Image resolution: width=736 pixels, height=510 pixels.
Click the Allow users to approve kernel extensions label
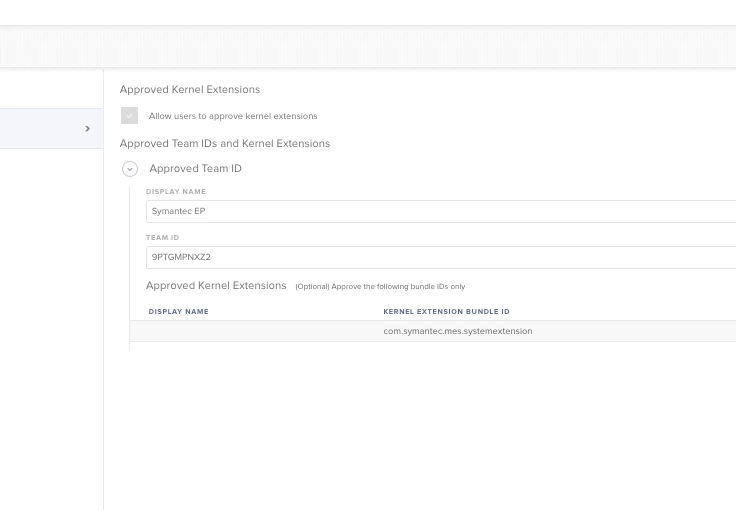click(233, 116)
